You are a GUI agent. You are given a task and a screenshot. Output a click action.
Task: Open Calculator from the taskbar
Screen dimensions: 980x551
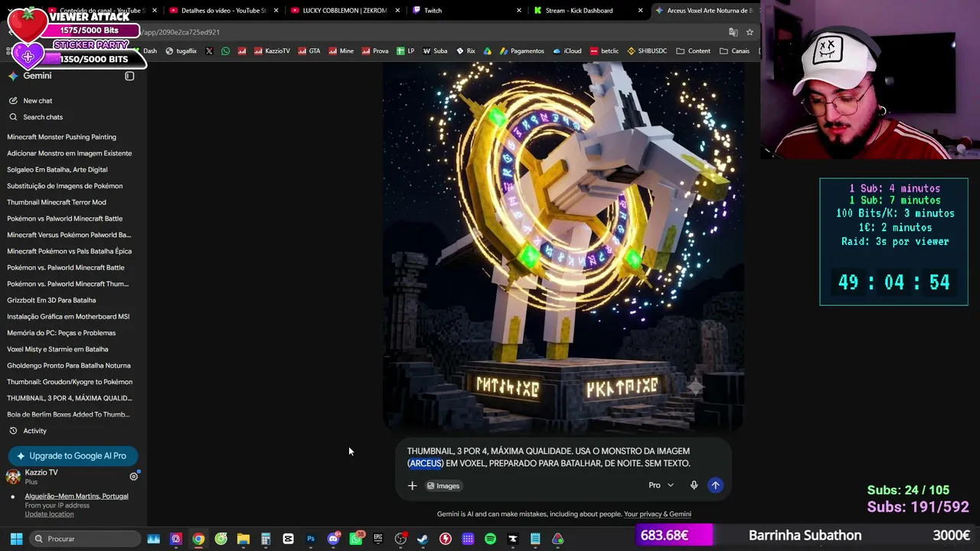[266, 539]
